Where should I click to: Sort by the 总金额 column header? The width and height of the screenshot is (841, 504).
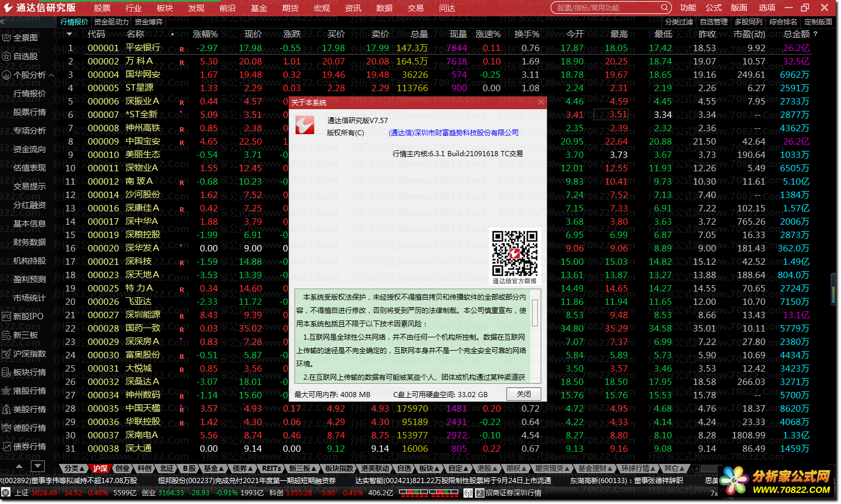796,34
